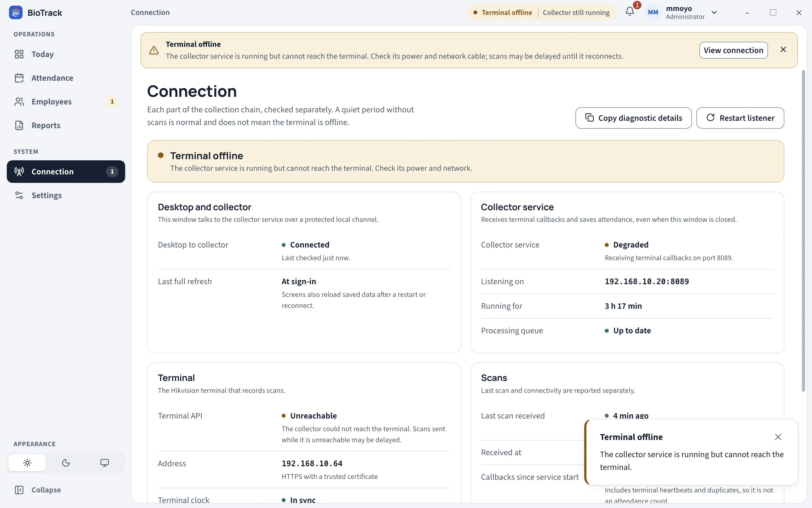Click the listening address 192.168.10.20:8089
The image size is (812, 508).
647,282
